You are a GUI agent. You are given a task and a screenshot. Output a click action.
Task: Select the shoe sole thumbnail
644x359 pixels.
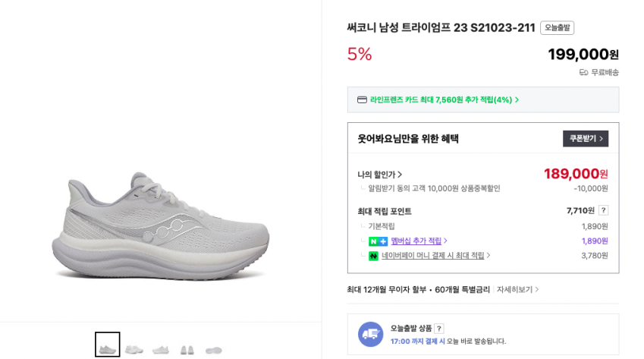pyautogui.click(x=214, y=348)
